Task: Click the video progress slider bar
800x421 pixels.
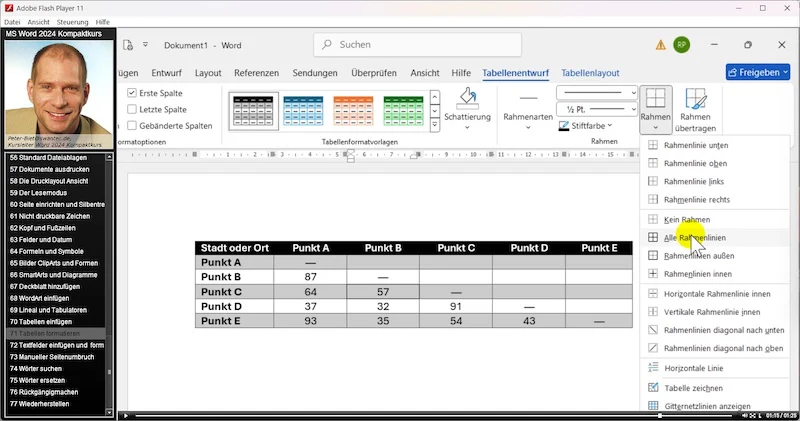Action: (x=434, y=416)
